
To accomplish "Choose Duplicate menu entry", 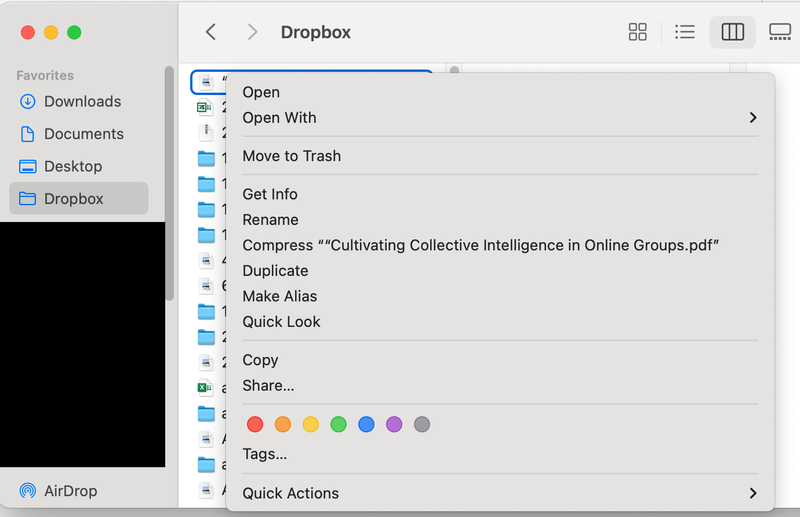I will tap(275, 271).
